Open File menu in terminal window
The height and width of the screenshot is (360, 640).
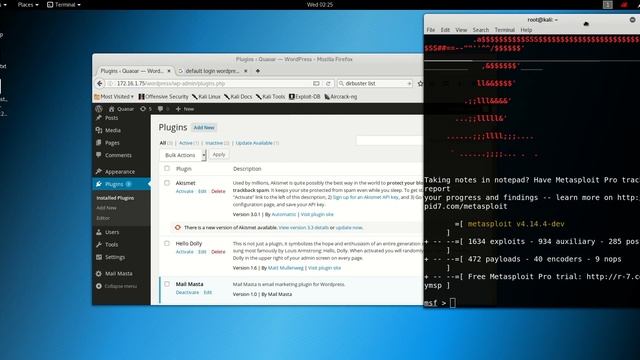431,30
